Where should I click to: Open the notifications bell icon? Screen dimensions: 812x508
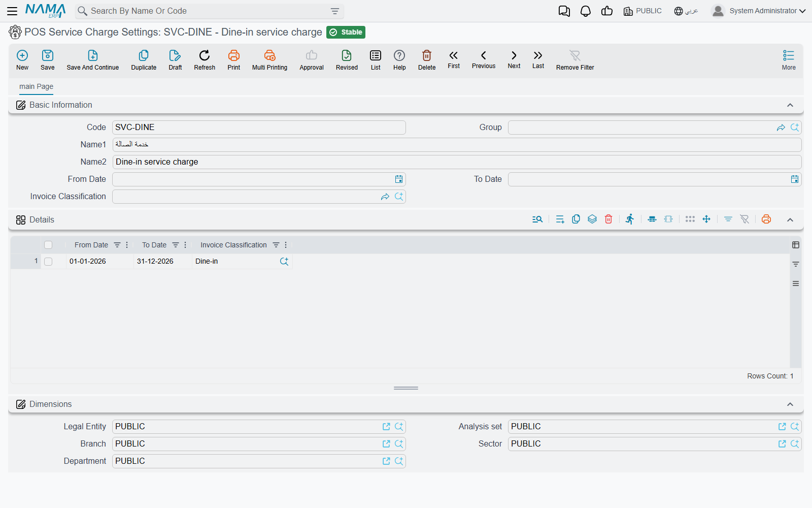coord(586,11)
